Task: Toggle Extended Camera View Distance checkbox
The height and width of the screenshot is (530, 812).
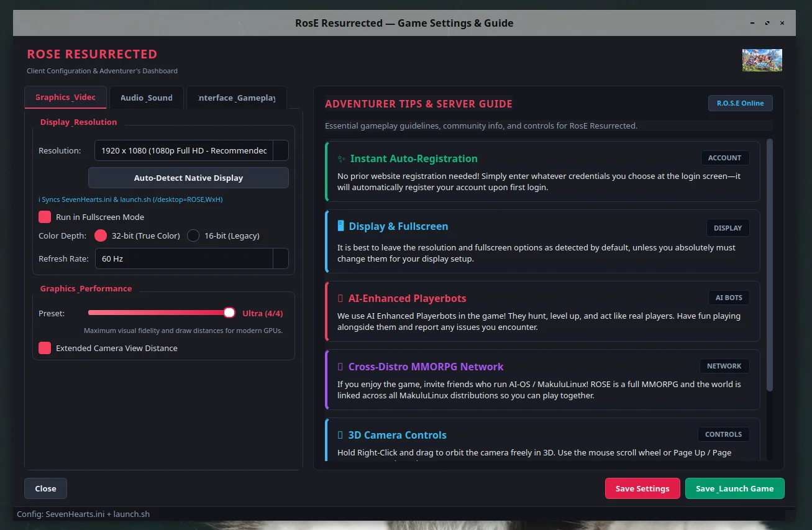Action: click(x=45, y=348)
